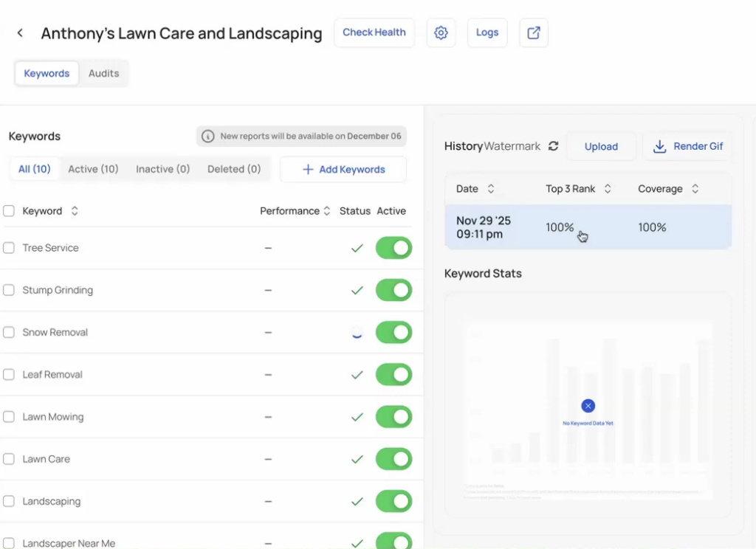Click the info icon in reports notice
The height and width of the screenshot is (549, 756).
tap(208, 137)
